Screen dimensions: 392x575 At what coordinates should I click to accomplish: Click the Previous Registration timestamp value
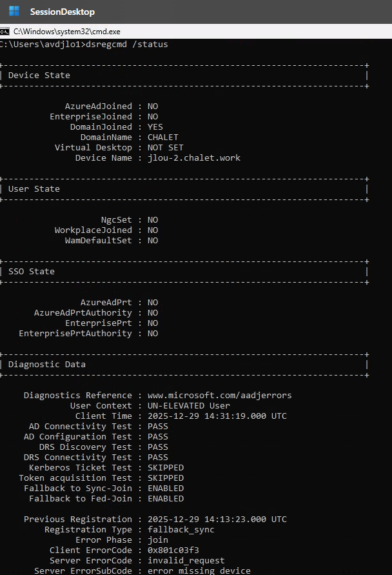(x=217, y=520)
